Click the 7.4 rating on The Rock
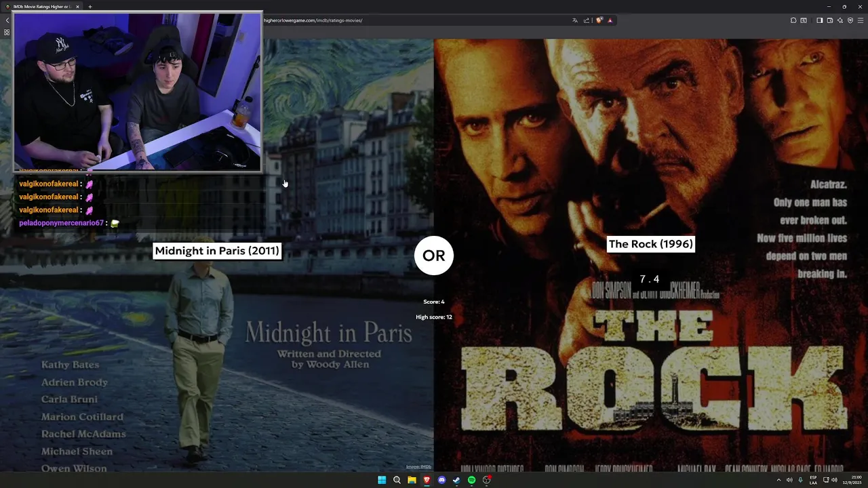Image resolution: width=868 pixels, height=488 pixels. coord(650,279)
